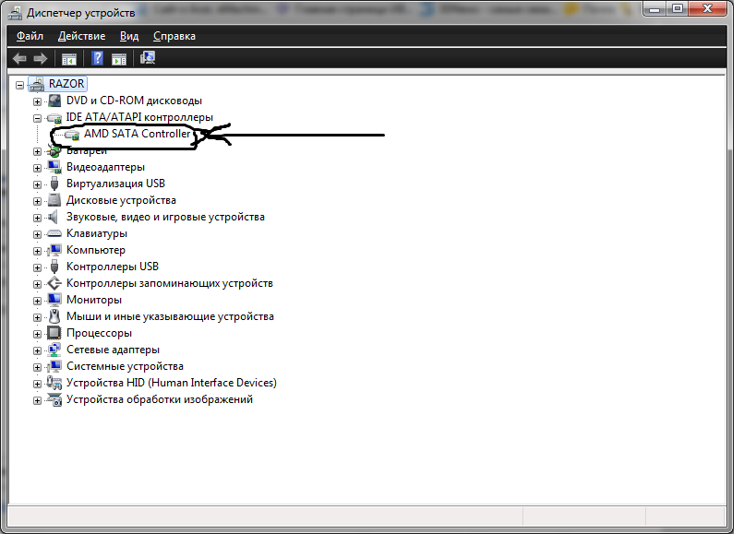Expand Видеоадаптеры node
The image size is (756, 534).
(37, 168)
